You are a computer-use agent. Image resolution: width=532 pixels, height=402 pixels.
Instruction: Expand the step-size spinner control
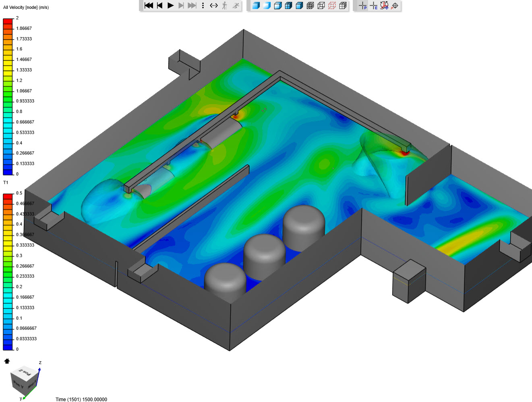(x=214, y=6)
